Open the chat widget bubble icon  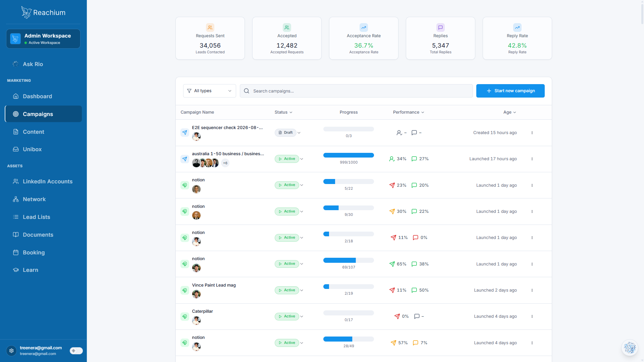(x=630, y=348)
